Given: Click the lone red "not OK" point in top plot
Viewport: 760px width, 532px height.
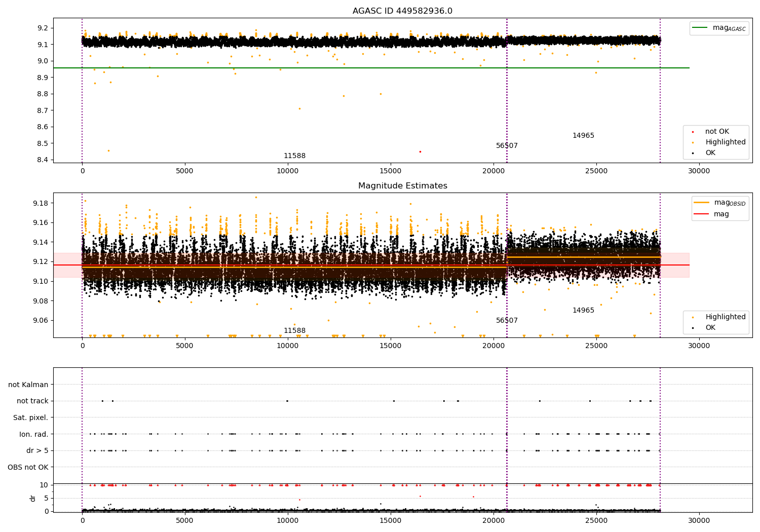Looking at the screenshot, I should click(420, 151).
